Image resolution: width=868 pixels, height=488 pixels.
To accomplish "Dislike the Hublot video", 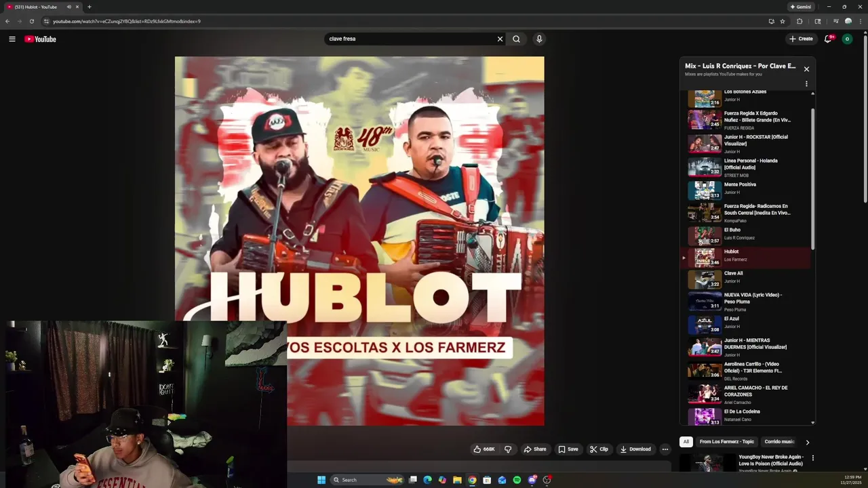I will click(x=508, y=449).
